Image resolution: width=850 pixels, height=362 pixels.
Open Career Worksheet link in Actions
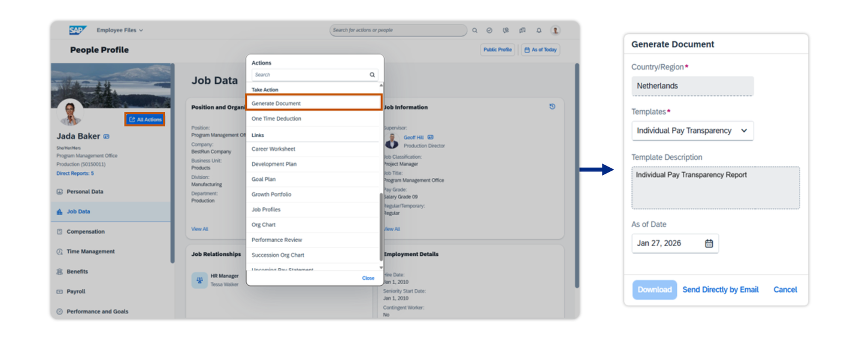point(314,149)
